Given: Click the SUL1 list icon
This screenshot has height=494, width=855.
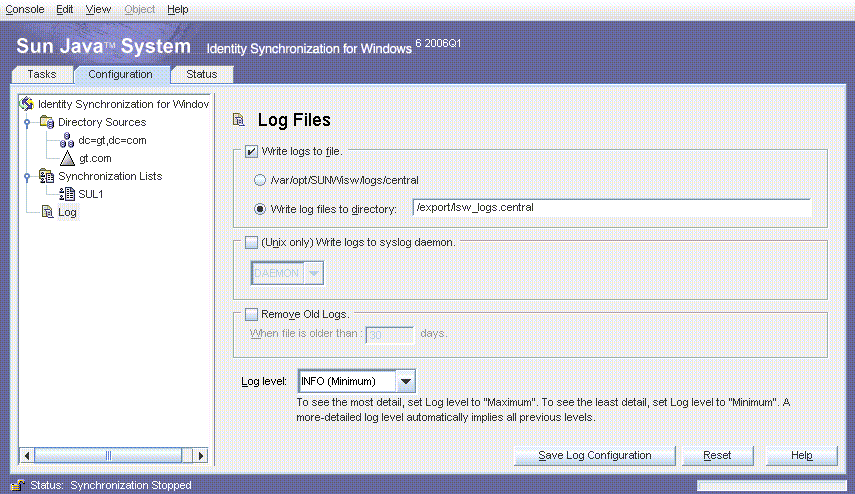Looking at the screenshot, I should point(67,194).
